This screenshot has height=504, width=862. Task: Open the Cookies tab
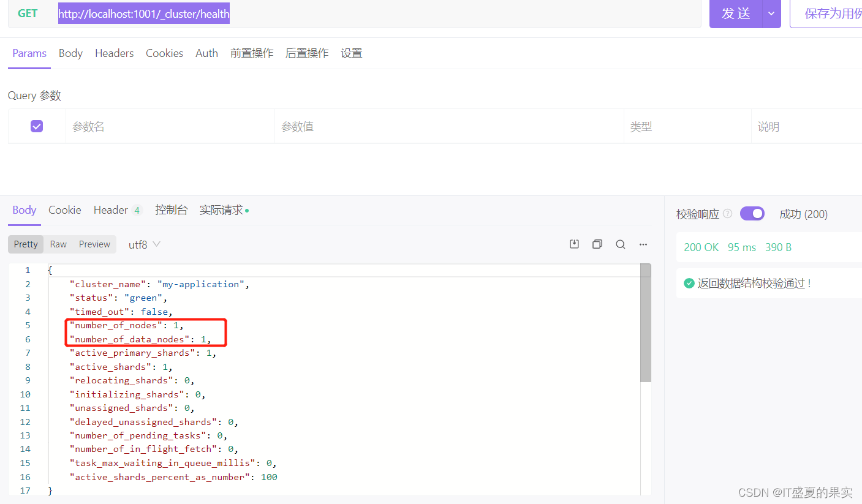164,53
